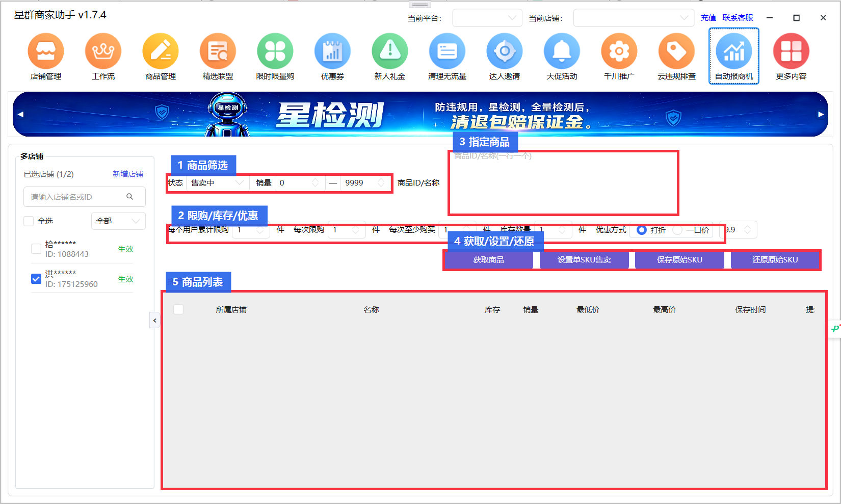Open the 新人礼金 newcomer gift icon
Viewport: 841px width, 504px height.
(390, 51)
